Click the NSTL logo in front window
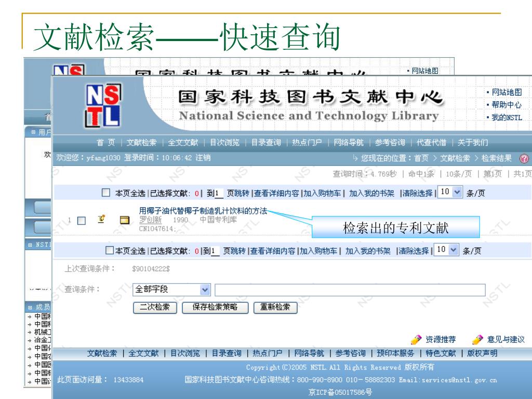532x399 pixels. point(103,105)
